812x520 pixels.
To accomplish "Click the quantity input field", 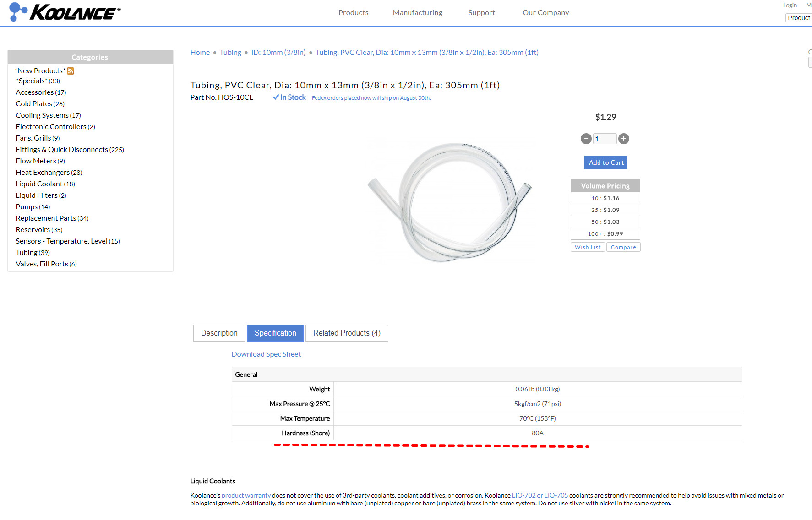I will point(605,139).
